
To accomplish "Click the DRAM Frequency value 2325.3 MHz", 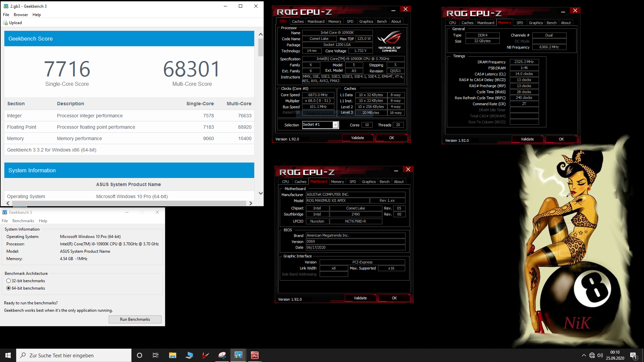I will [524, 62].
